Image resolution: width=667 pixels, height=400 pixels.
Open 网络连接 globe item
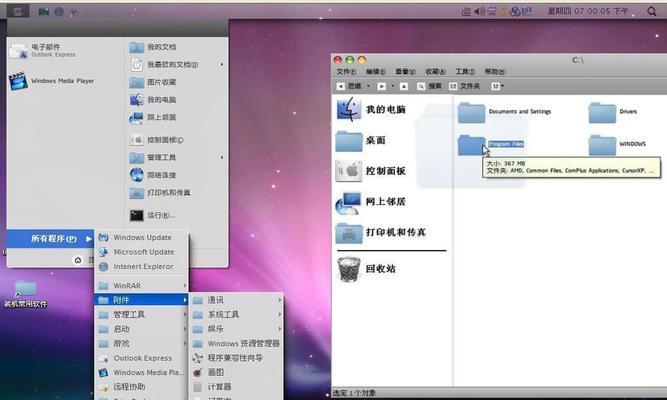(x=153, y=175)
